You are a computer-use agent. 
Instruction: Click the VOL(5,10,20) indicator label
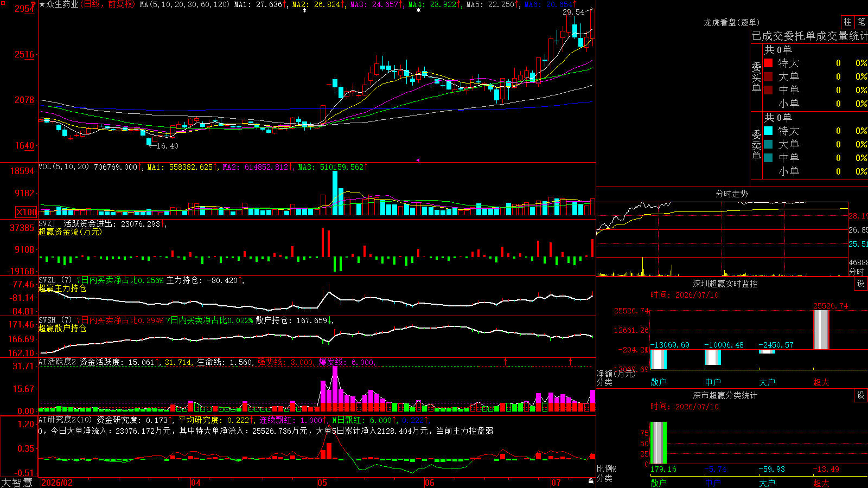point(64,167)
